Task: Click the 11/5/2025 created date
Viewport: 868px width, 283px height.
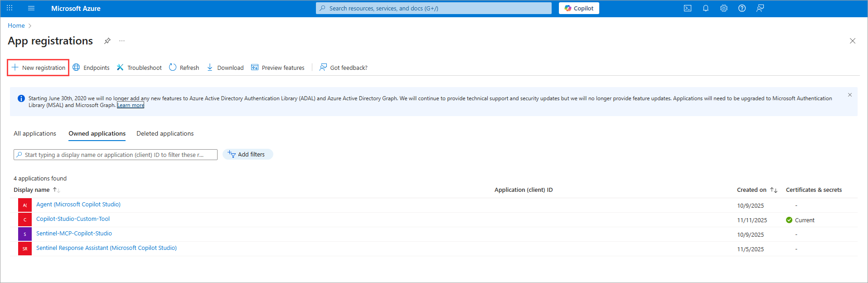Action: (750, 249)
